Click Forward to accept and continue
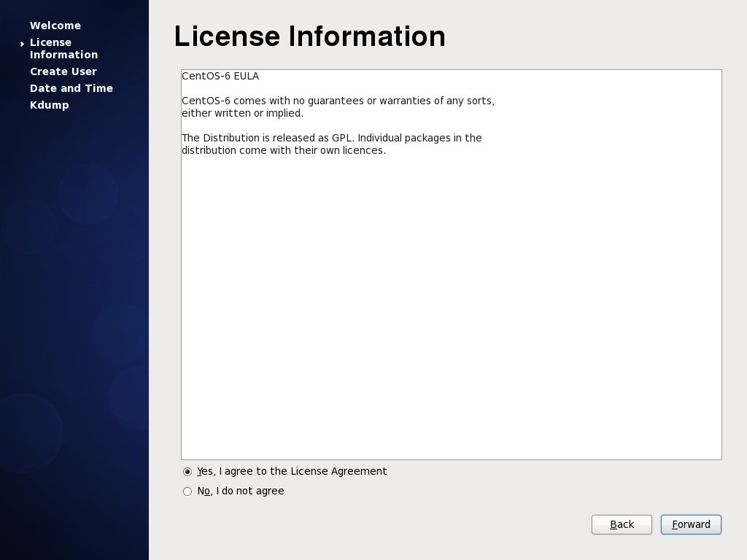The image size is (747, 560). coord(691,524)
